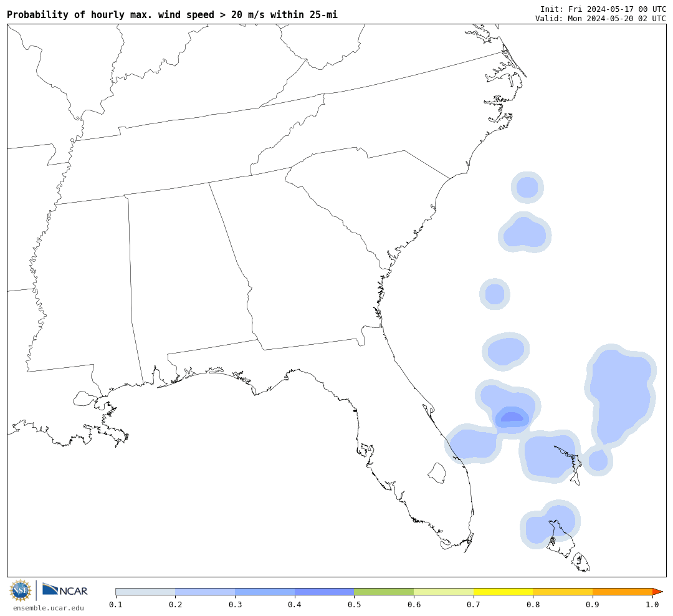Image resolution: width=673 pixels, height=616 pixels.
Task: Click the 0.3–0.4 blue colorbar segment
Action: (265, 592)
